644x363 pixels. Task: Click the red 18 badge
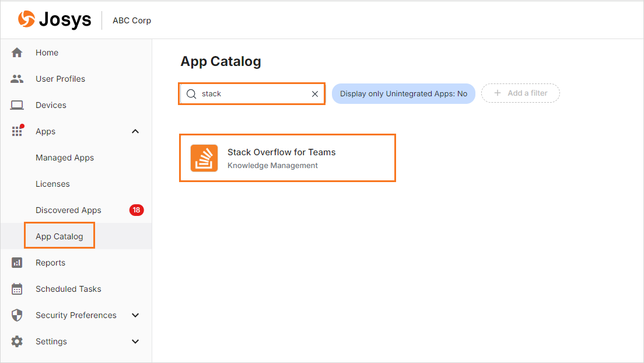pyautogui.click(x=136, y=210)
